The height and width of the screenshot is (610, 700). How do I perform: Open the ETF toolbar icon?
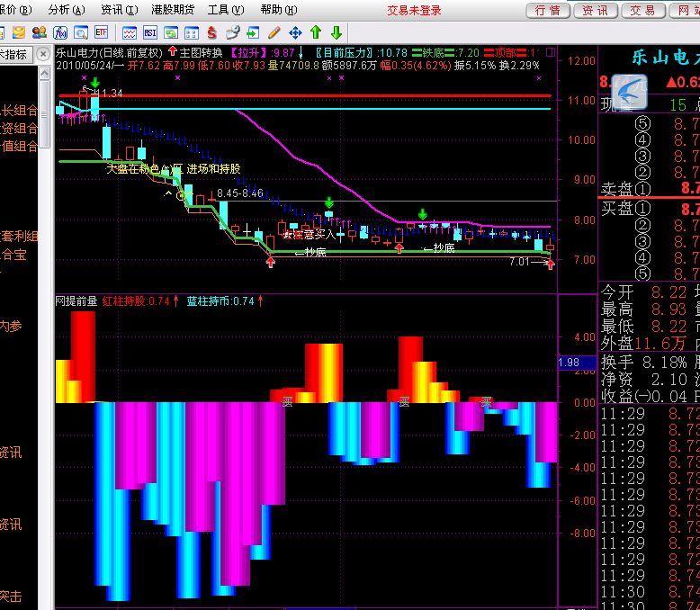(x=102, y=32)
